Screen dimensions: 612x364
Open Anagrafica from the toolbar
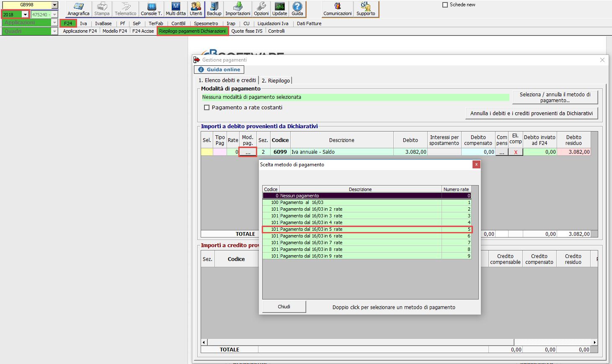[78, 9]
